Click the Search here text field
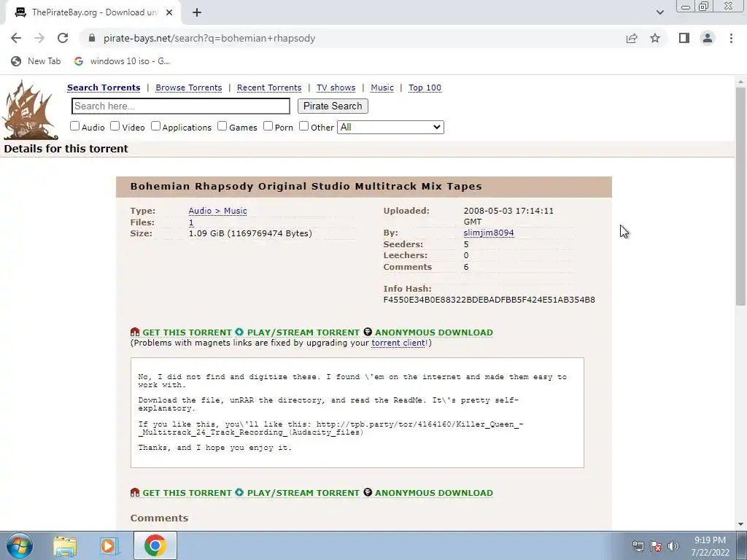 (181, 106)
